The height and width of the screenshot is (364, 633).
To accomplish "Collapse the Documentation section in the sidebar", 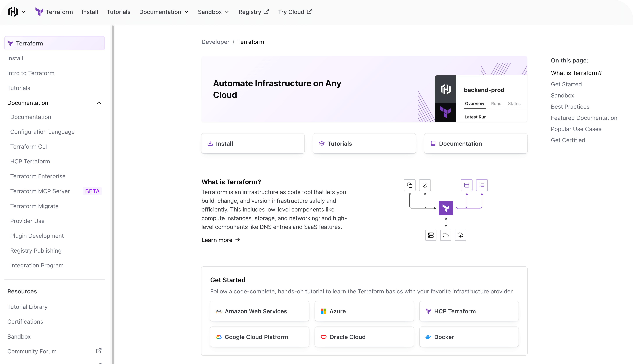I will 99,103.
